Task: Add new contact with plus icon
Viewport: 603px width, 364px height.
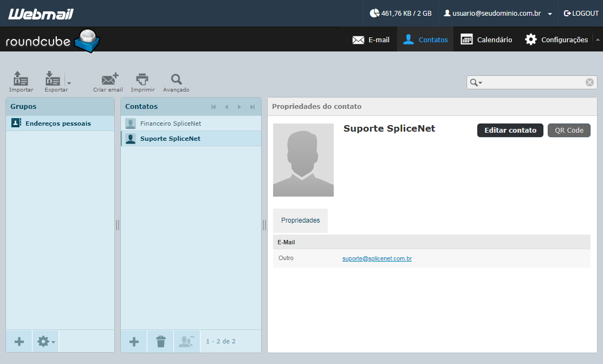Action: click(134, 341)
